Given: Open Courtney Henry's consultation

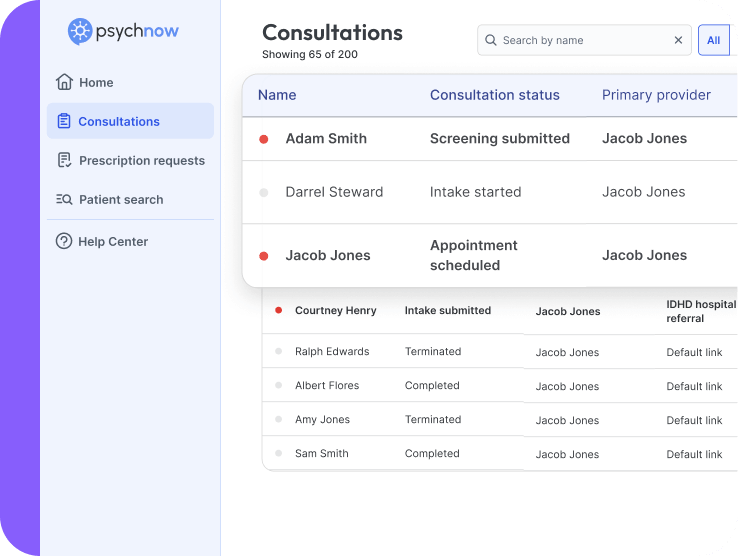Looking at the screenshot, I should point(336,310).
